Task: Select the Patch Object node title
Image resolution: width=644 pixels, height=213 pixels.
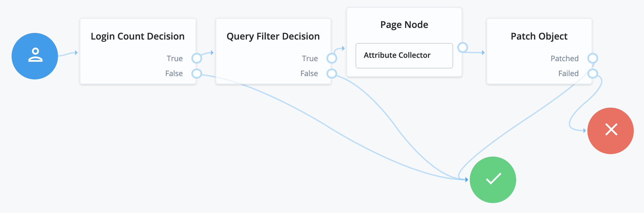Action: click(x=539, y=36)
